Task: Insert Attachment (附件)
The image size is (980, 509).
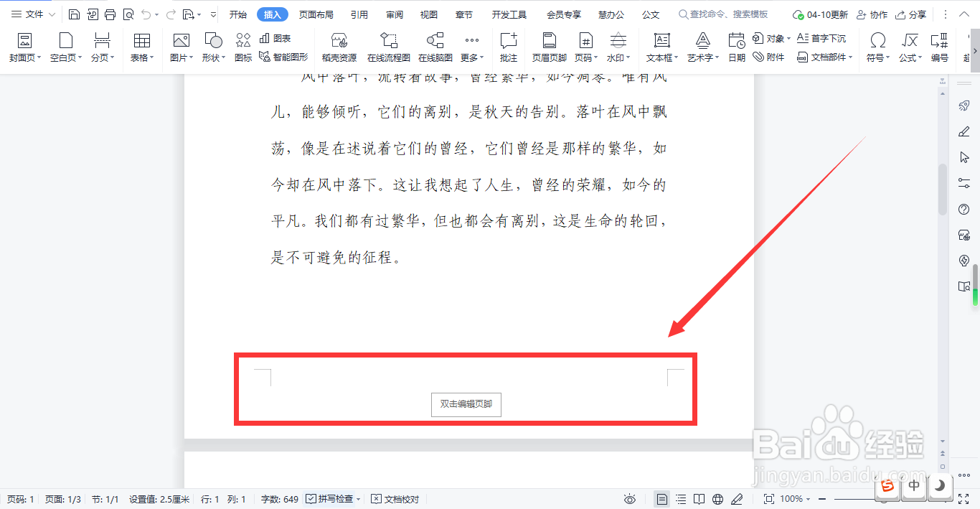Action: point(769,57)
